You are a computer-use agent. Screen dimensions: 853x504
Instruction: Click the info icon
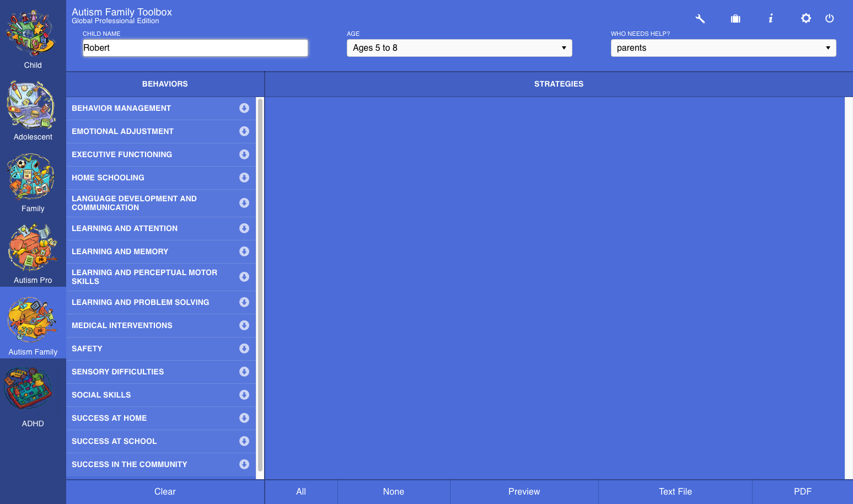pyautogui.click(x=770, y=19)
